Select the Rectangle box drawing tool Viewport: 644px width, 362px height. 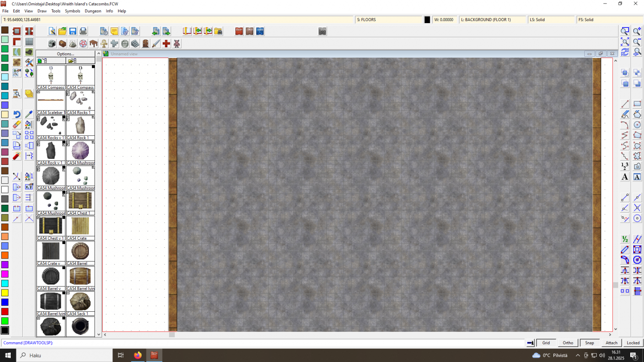(x=637, y=104)
